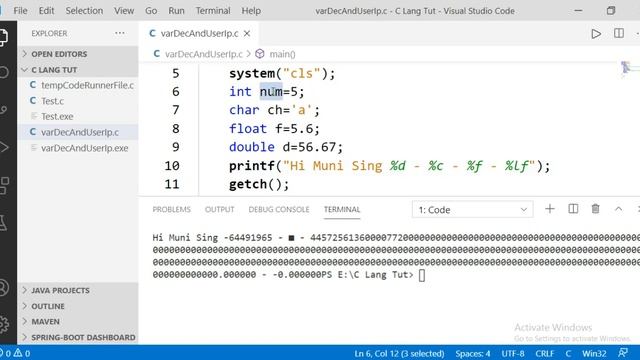
Task: Open the Go menu
Action: 151,11
